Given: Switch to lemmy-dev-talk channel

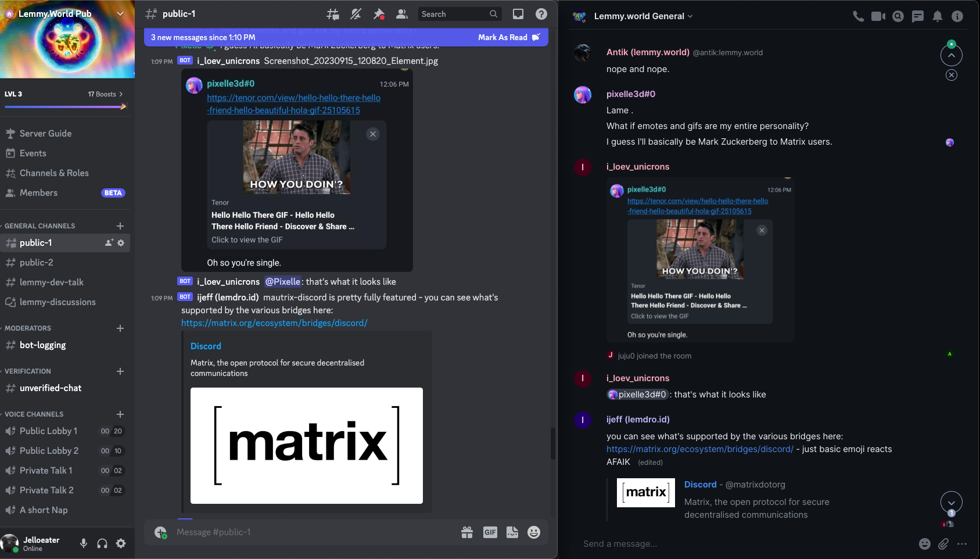Looking at the screenshot, I should pos(65,282).
